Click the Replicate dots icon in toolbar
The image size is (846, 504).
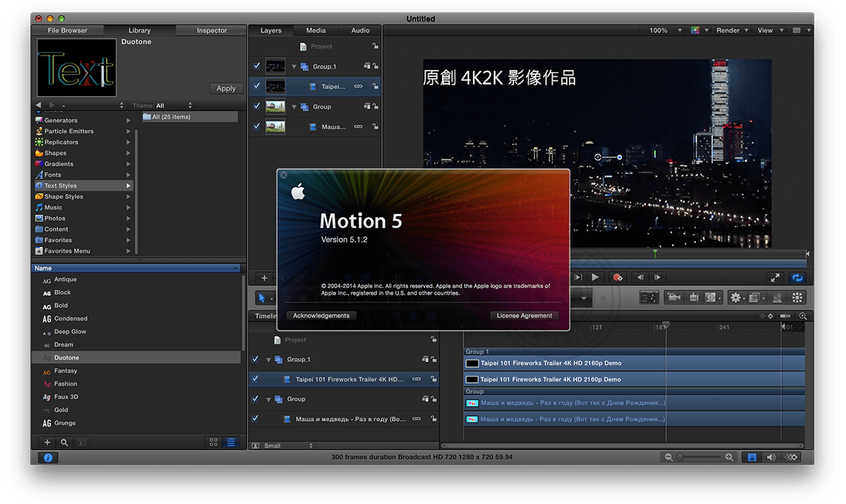pos(797,298)
